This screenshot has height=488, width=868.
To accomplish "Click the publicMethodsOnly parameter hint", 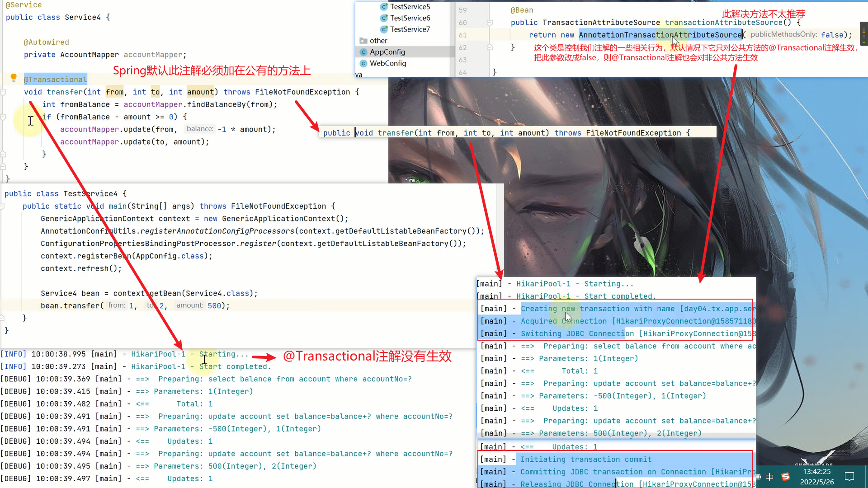I will pos(783,34).
